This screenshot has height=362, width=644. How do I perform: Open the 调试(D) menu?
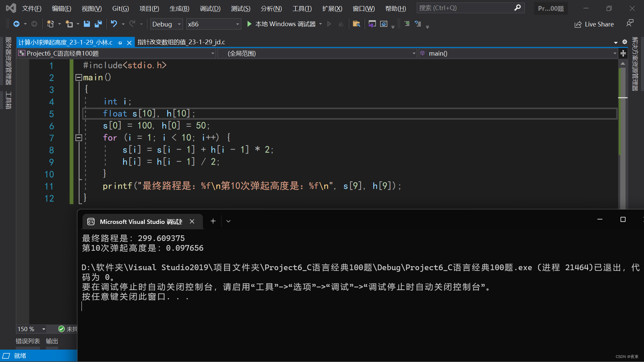point(210,8)
